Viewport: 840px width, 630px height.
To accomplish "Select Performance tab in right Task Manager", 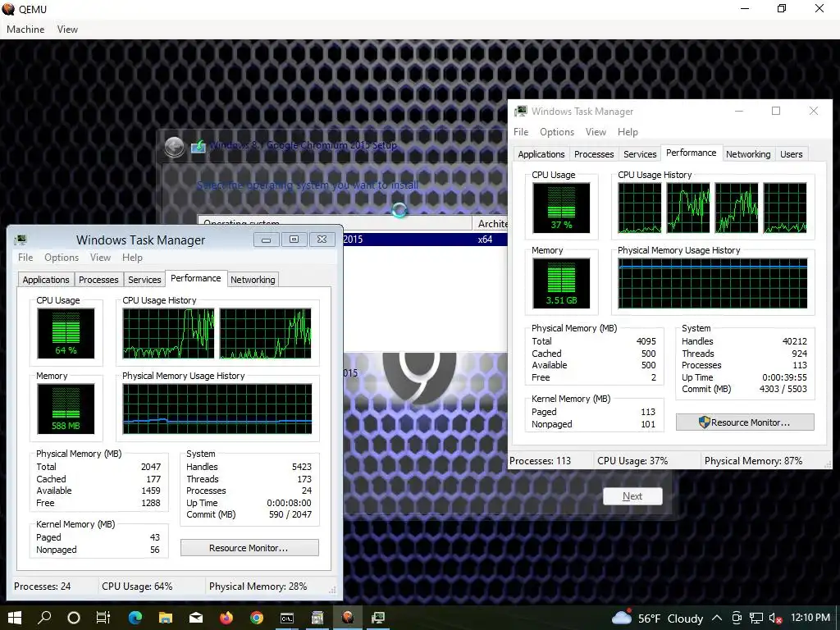I will (691, 153).
